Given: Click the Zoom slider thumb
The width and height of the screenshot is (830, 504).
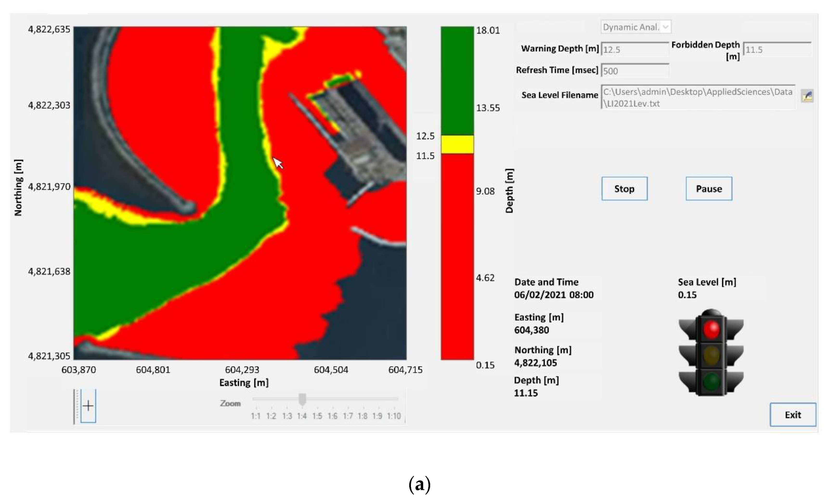Looking at the screenshot, I should pyautogui.click(x=302, y=399).
